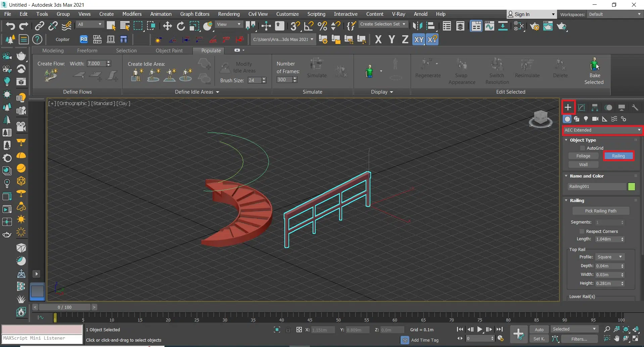Open the Top Rail Profile dropdown
Viewport: 644px width, 347px height.
(609, 257)
